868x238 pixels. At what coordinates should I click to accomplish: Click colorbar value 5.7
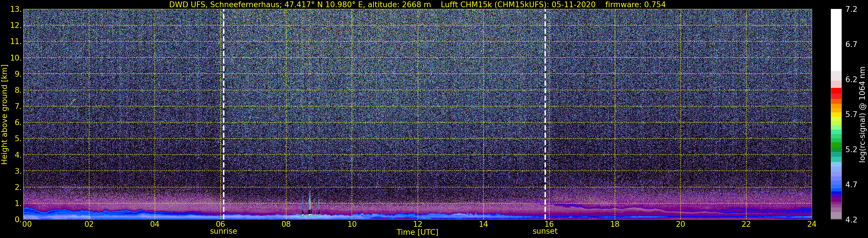[851, 115]
